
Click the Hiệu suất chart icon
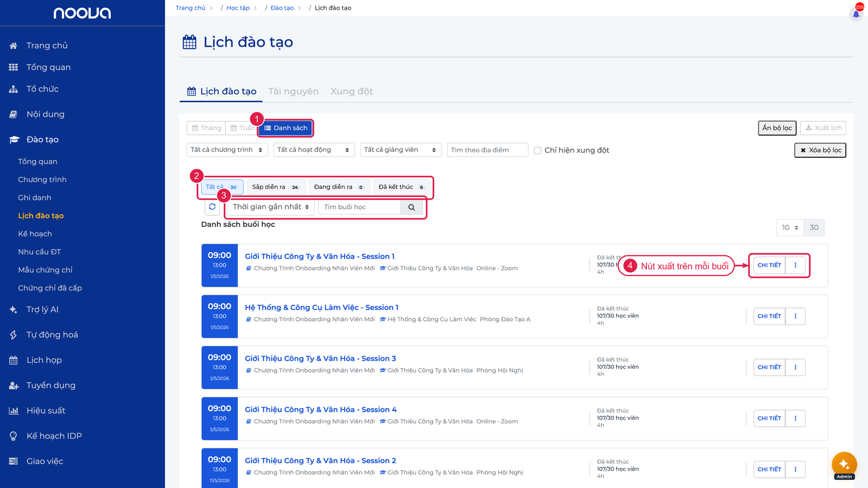pos(14,411)
